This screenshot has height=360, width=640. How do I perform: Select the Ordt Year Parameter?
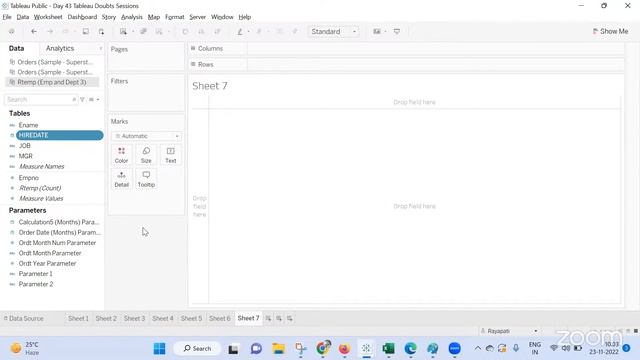pos(47,264)
